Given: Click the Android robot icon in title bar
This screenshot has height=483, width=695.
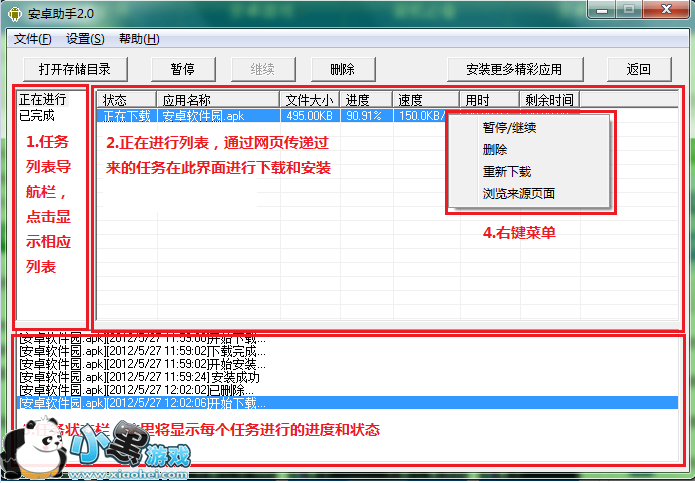Looking at the screenshot, I should (x=15, y=14).
